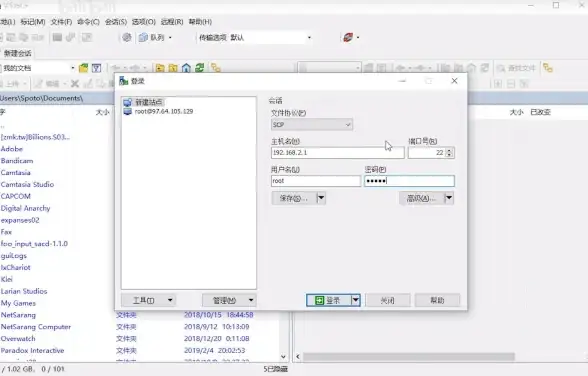Click the 保存 save button

294,198
